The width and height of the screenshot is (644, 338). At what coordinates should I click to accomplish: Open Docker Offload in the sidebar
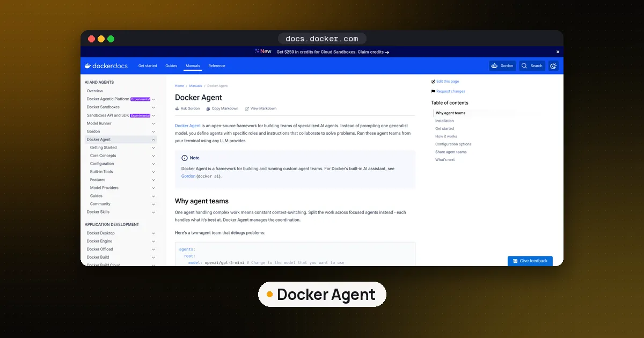(100, 249)
